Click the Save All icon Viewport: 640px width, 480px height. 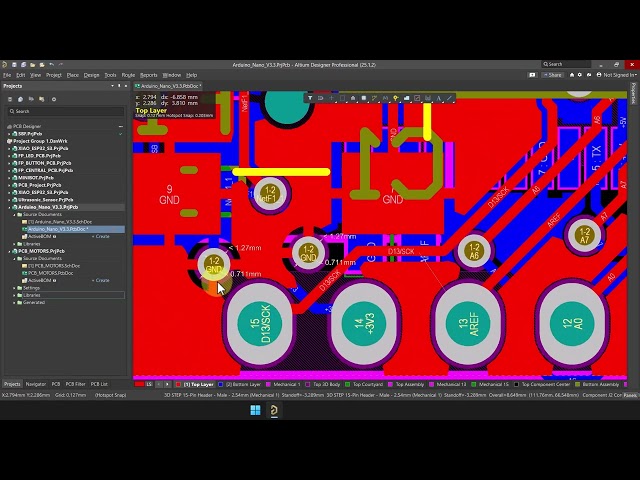(x=23, y=64)
